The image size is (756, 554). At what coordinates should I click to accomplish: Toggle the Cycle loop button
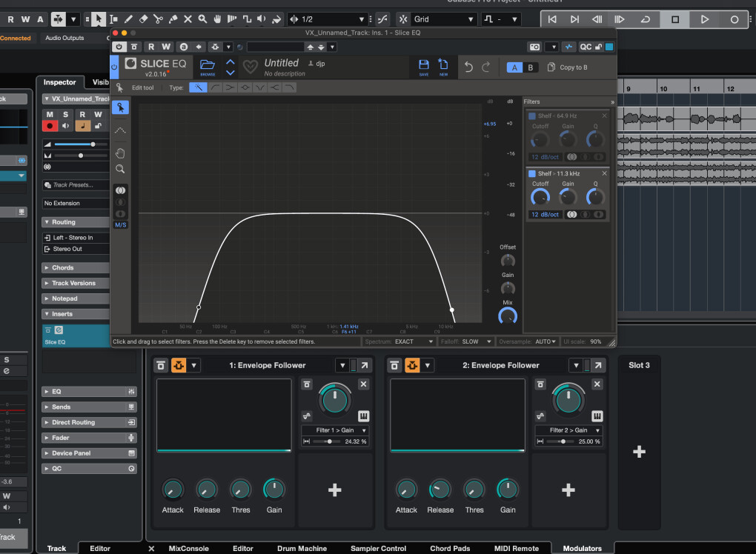[x=645, y=19]
